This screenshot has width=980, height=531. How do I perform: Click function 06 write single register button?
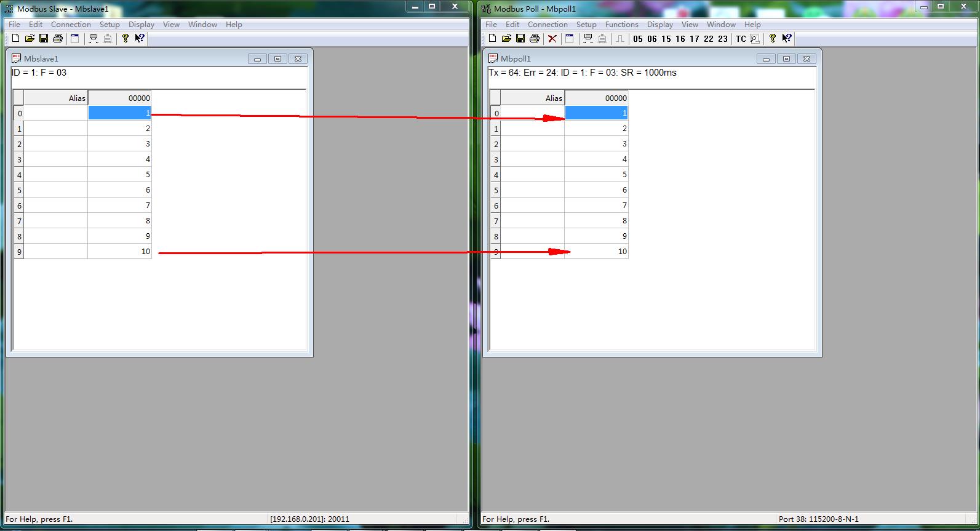[x=652, y=39]
